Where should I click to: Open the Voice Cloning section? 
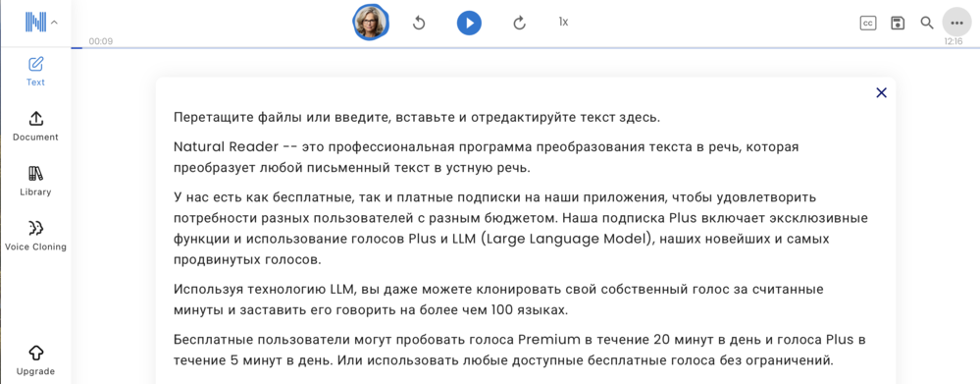click(35, 236)
